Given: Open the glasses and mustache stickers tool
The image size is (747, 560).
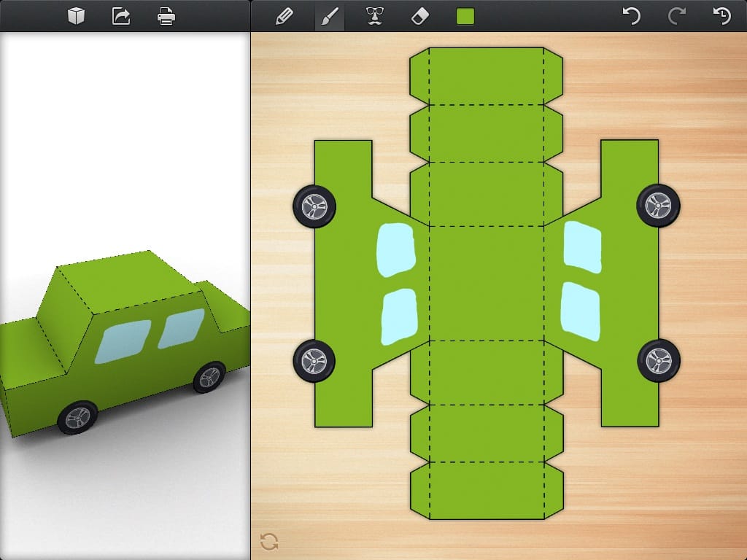Looking at the screenshot, I should [x=375, y=16].
